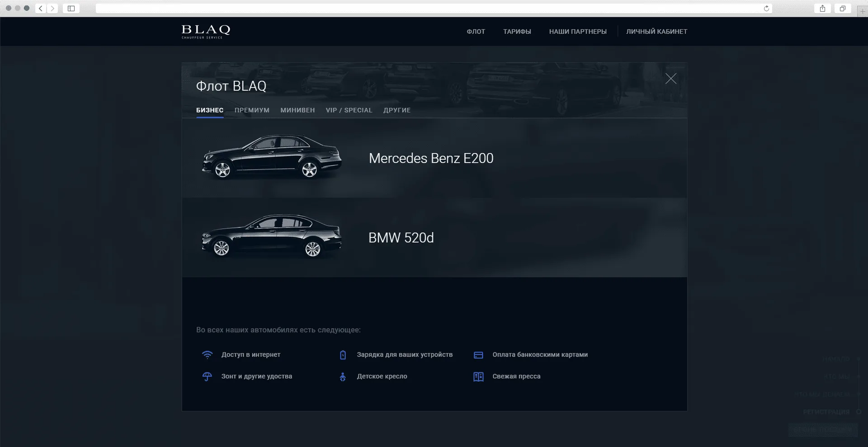Toggle the browser sidebar button
The image size is (868, 447).
71,8
